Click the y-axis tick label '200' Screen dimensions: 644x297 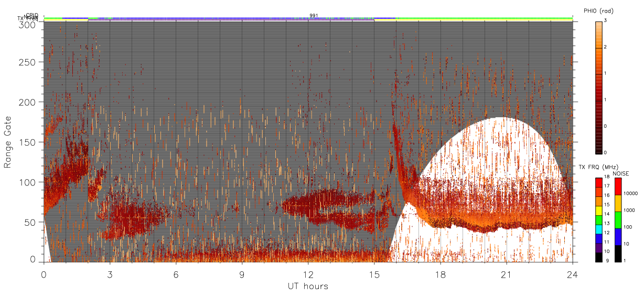pos(28,102)
